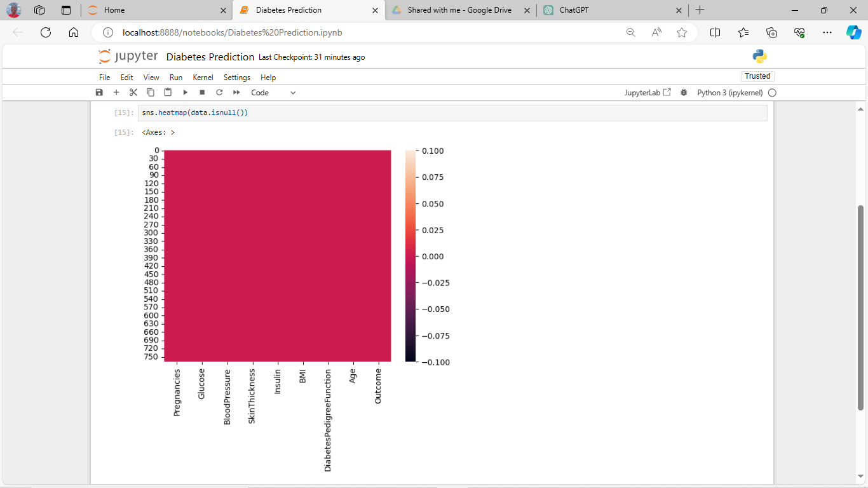The image size is (868, 488).
Task: Open the cell type Code dropdown
Action: pos(273,93)
